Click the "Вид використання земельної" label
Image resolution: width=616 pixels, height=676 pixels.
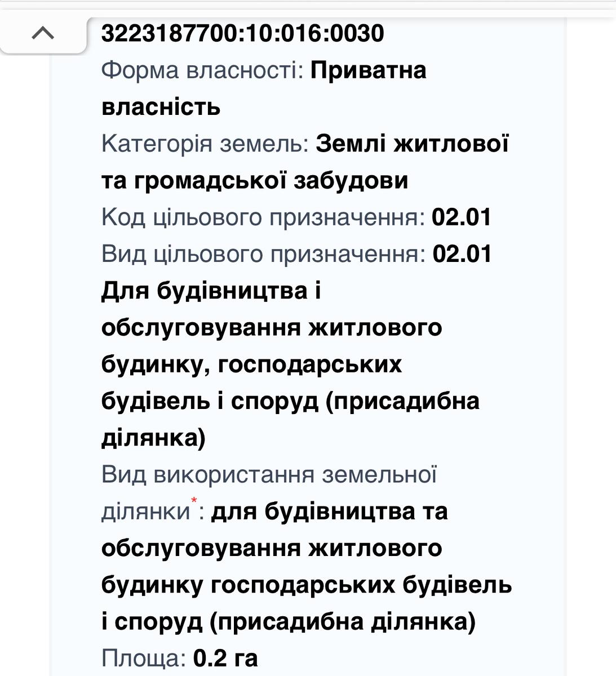[269, 474]
